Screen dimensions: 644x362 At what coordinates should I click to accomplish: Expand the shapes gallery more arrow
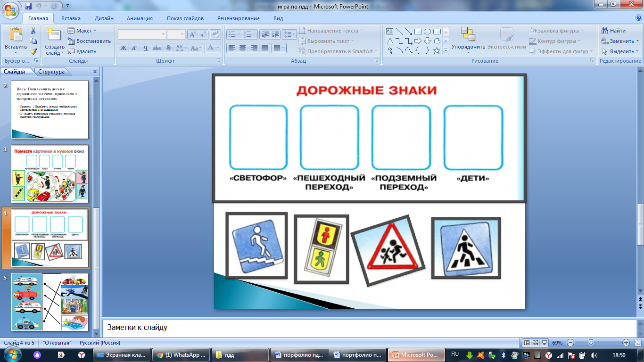click(446, 51)
